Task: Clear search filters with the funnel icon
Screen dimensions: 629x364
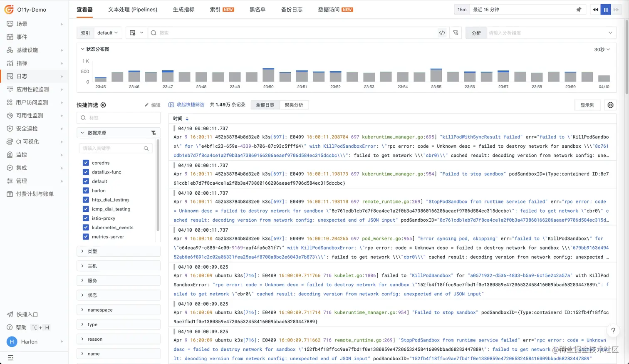Action: (456, 33)
